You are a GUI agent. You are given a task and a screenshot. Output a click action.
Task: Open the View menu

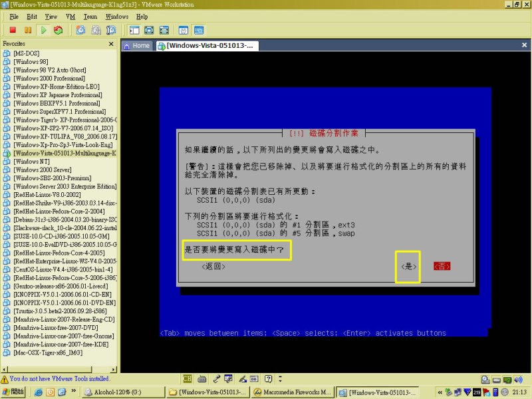pos(51,17)
